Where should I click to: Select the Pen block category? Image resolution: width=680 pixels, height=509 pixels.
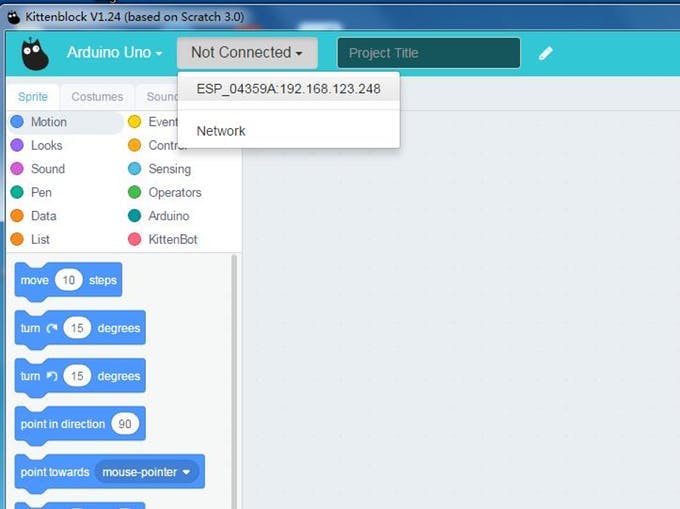pos(31,193)
